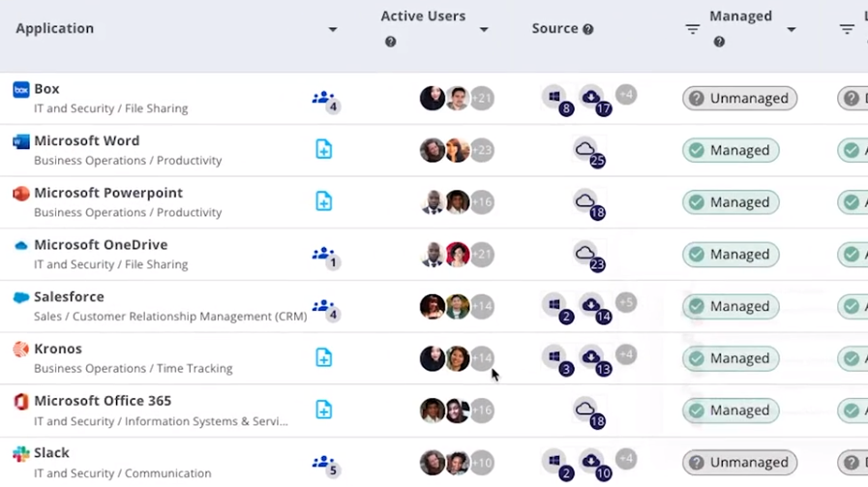Click the Slack Windows source icon
The height and width of the screenshot is (487, 868).
(555, 463)
